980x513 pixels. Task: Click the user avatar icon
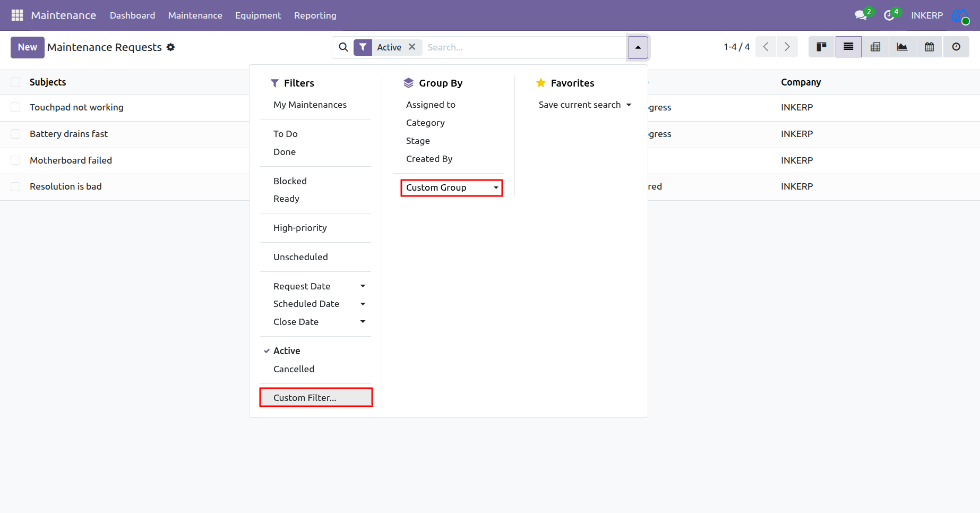tap(960, 15)
